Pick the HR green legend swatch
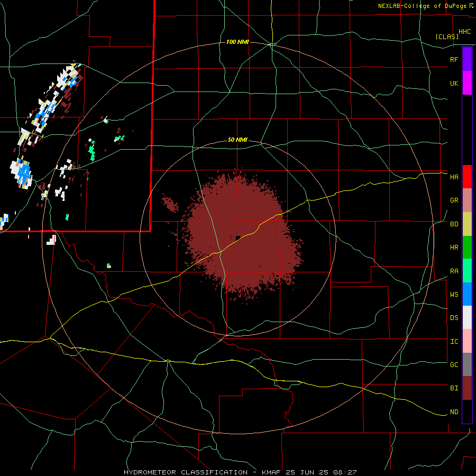This screenshot has height=476, width=476. tap(467, 248)
